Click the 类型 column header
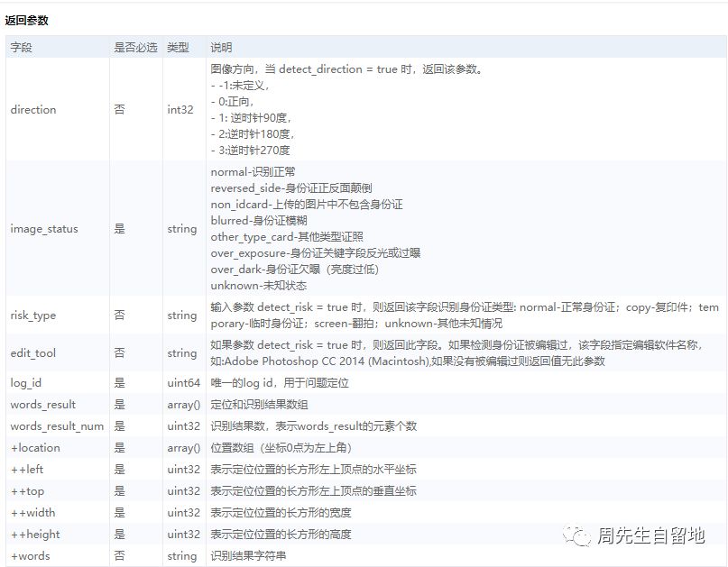The height and width of the screenshot is (567, 728). point(178,48)
